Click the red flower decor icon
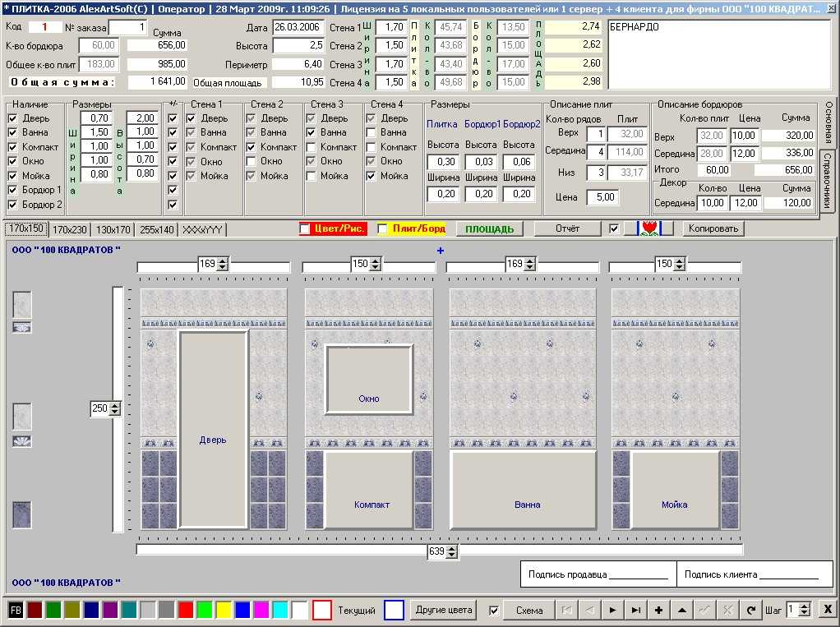This screenshot has width=840, height=627. [649, 228]
